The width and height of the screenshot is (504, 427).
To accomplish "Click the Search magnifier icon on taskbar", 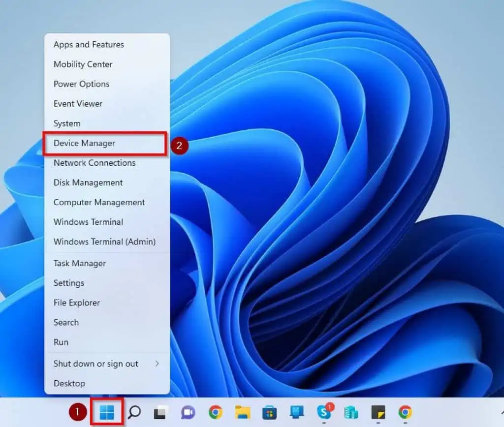I will tap(134, 412).
